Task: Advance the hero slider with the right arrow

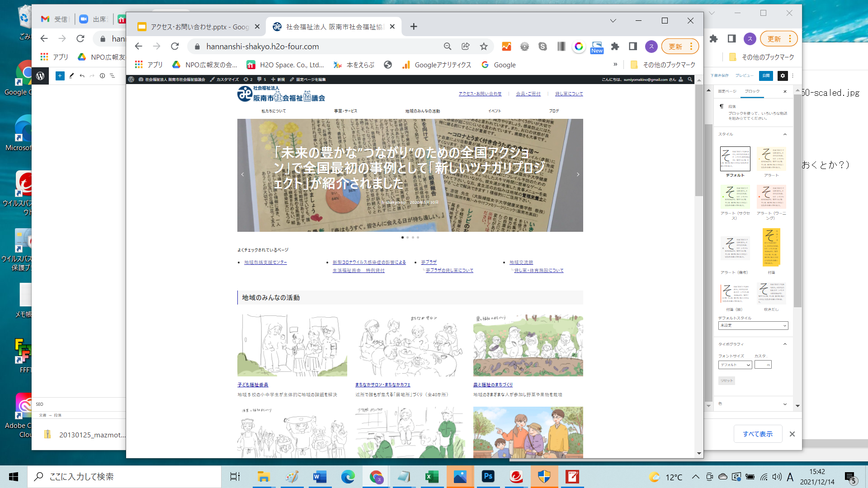Action: click(x=578, y=174)
